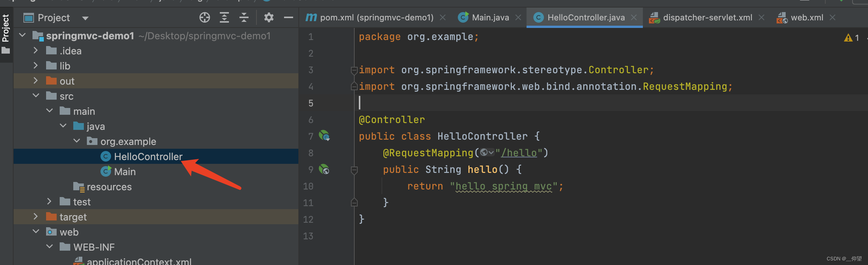Select the springmvc-demo1 root node
Viewport: 868px width, 265px height.
click(156, 35)
